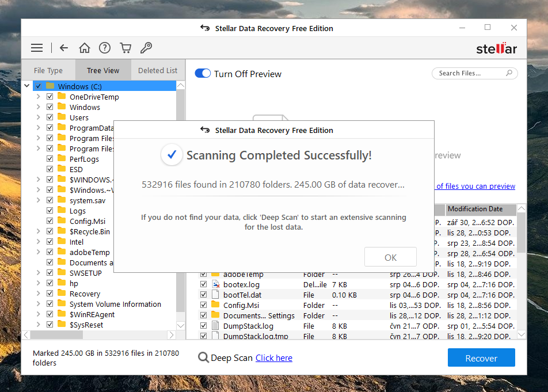Click the tree vertical scrollbar thumb
Image resolution: width=548 pixels, height=392 pixels.
point(180,199)
